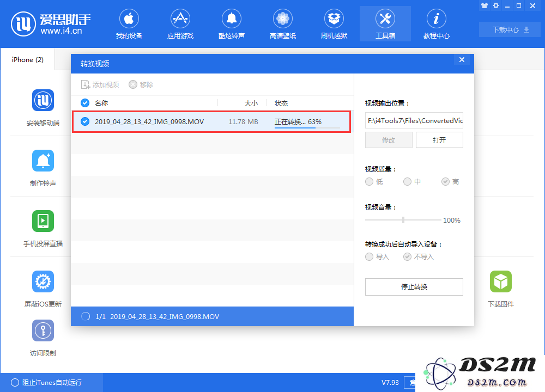Viewport: 545px width, 392px height.
Task: Launch 手机投屏直播 screen mirroring tool
Action: pos(43,229)
